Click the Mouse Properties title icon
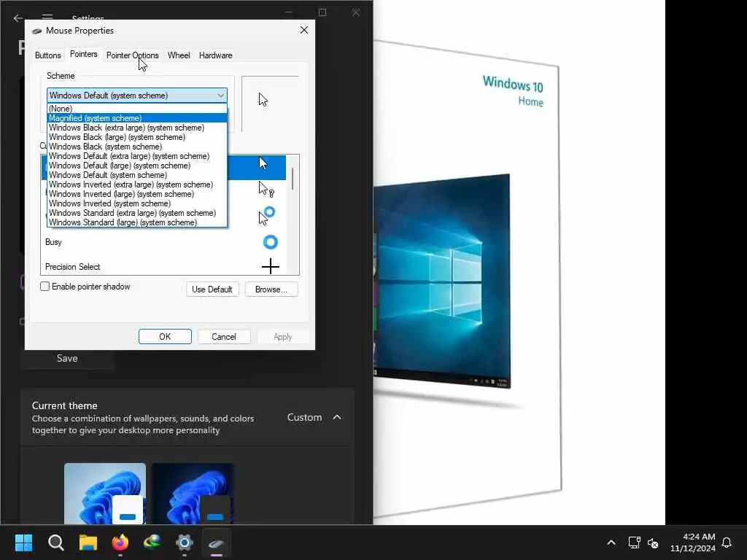 (36, 31)
